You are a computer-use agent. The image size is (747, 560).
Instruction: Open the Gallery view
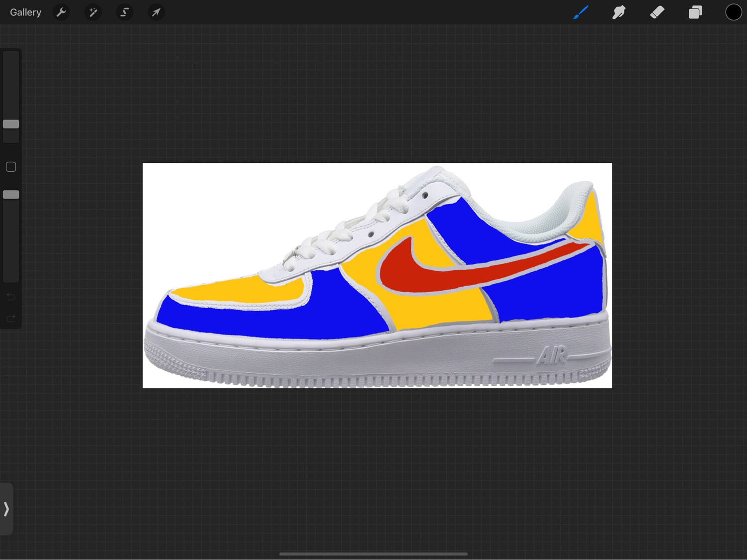(x=25, y=12)
